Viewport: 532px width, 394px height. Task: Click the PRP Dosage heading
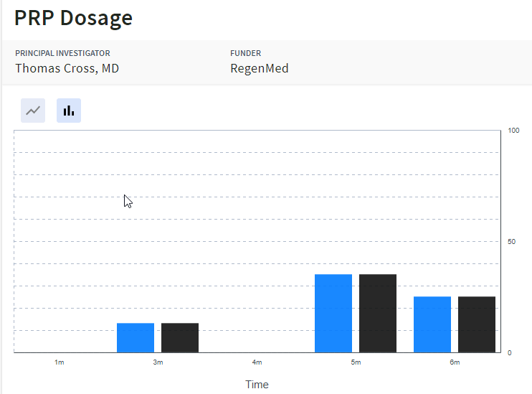point(73,18)
